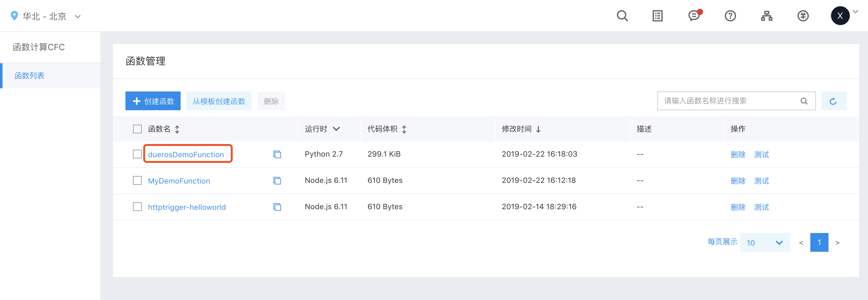Open the duerosDemoFunction link

point(186,154)
